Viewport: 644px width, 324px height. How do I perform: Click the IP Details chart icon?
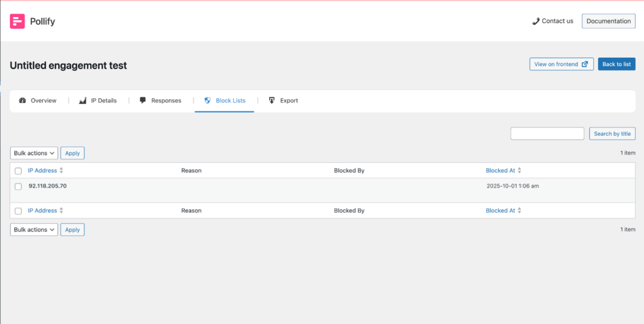pyautogui.click(x=82, y=101)
